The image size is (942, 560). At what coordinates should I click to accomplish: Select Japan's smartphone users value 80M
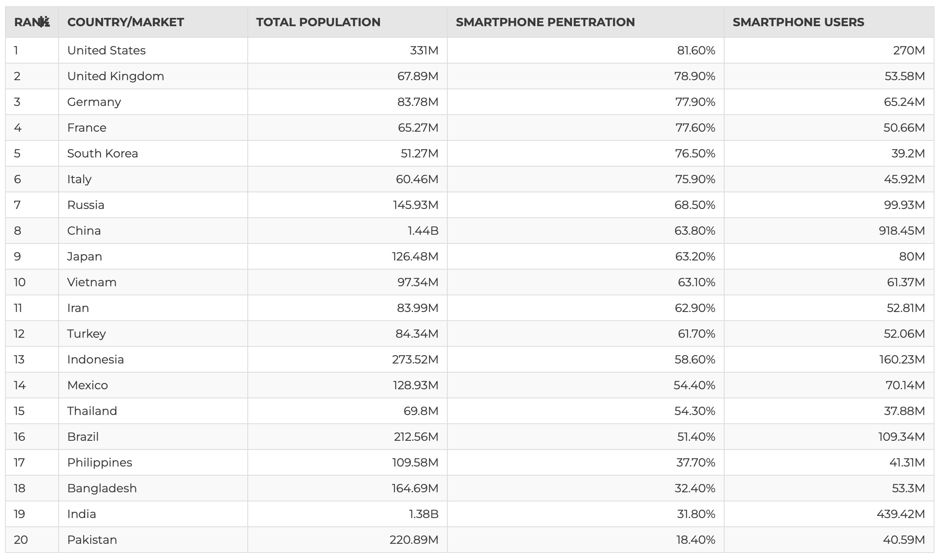click(912, 257)
